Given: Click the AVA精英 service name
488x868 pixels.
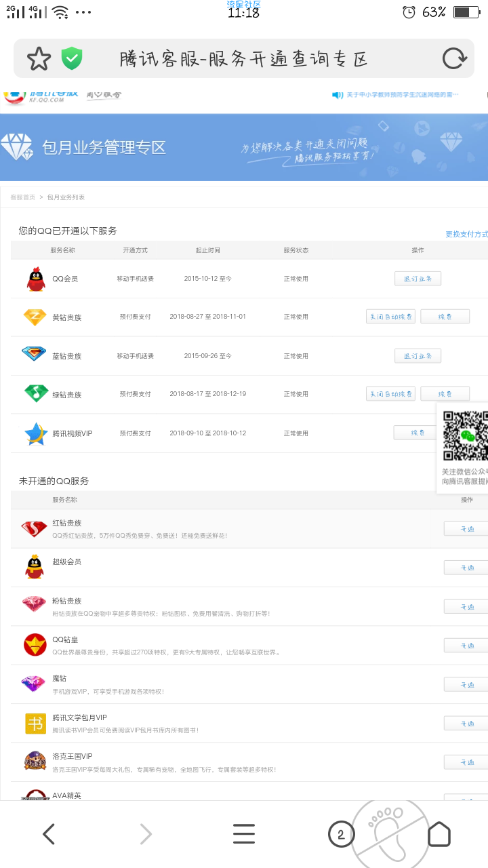Looking at the screenshot, I should (67, 795).
